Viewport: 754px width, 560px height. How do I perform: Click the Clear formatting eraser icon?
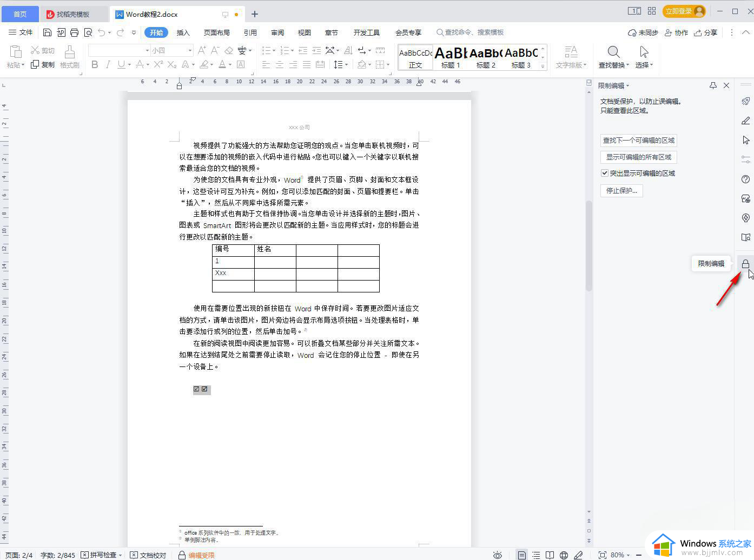(229, 50)
